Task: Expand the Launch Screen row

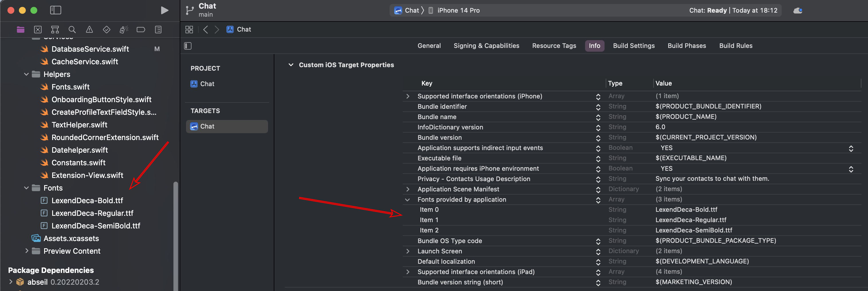Action: click(x=408, y=251)
